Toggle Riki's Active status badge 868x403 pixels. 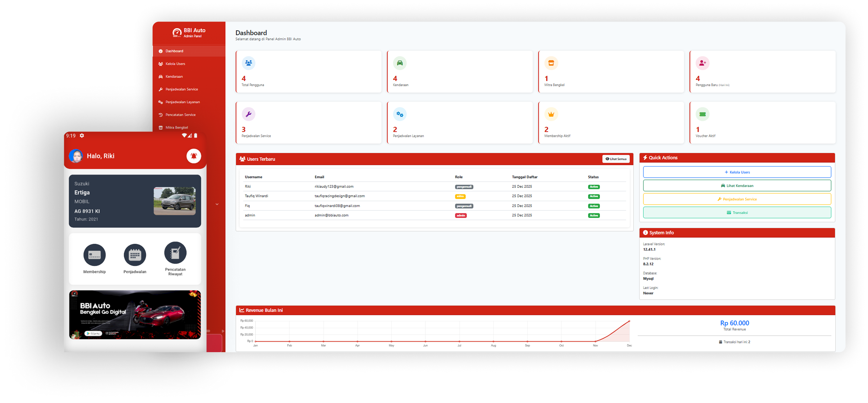pyautogui.click(x=594, y=187)
